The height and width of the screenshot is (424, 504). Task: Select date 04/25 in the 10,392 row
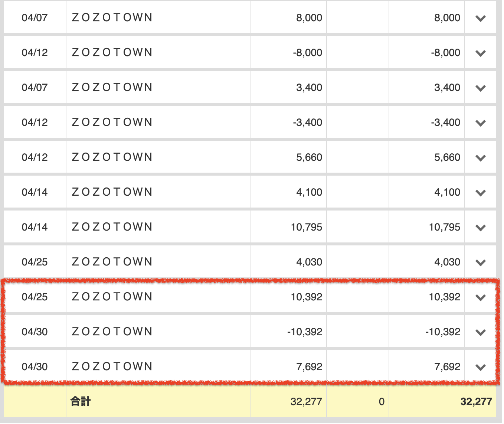(x=35, y=297)
